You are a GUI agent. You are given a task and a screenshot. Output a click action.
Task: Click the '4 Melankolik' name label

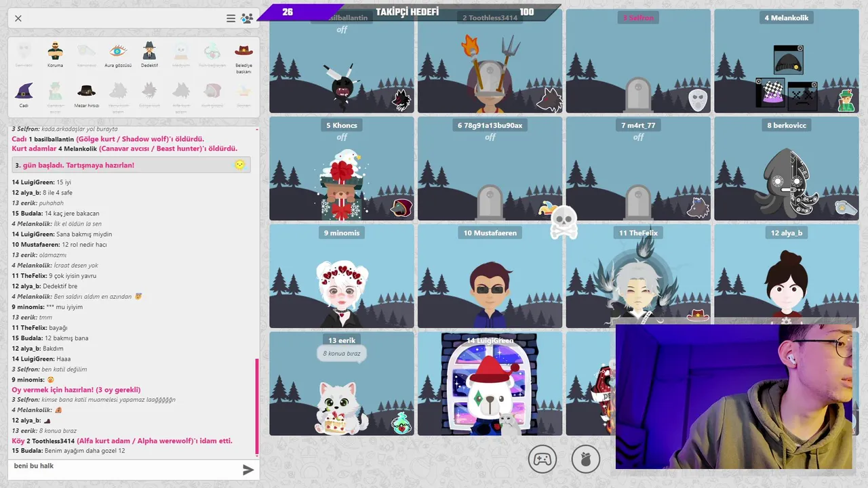[x=787, y=18]
